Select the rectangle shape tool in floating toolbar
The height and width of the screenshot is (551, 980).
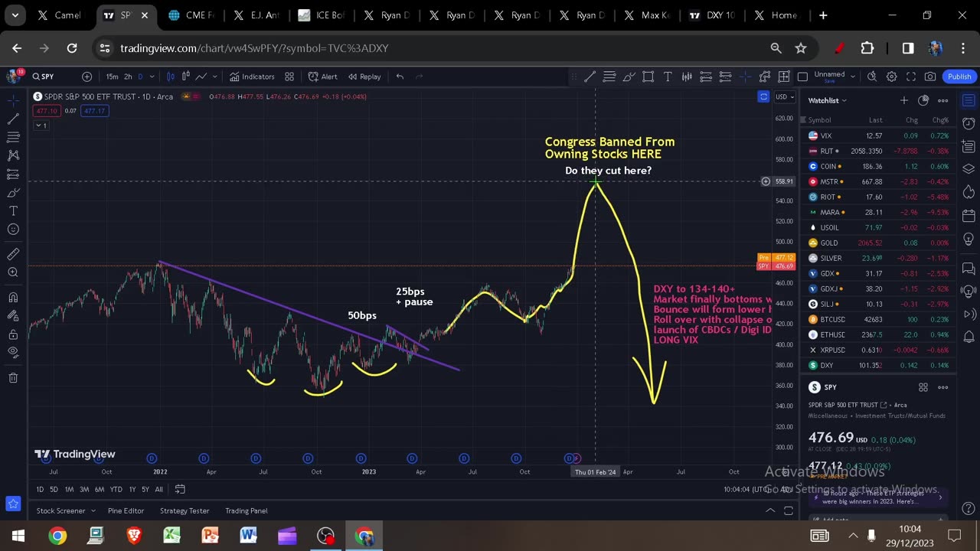648,77
